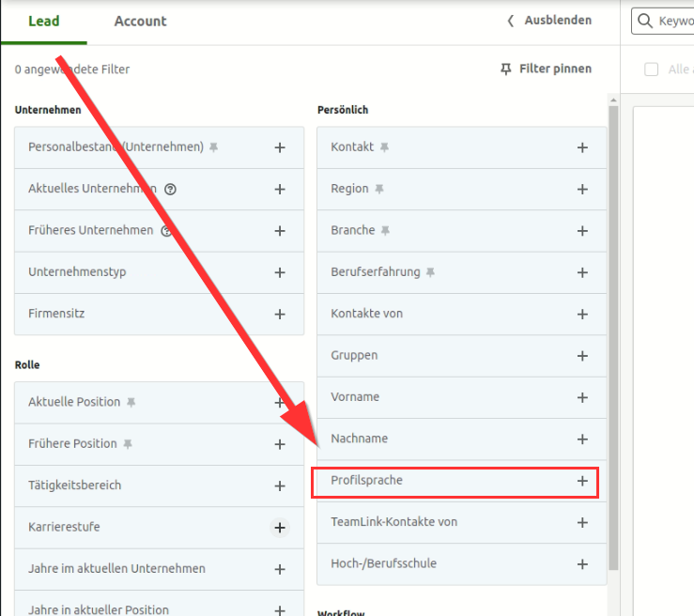Click the pin icon beside Branche filter

point(385,230)
